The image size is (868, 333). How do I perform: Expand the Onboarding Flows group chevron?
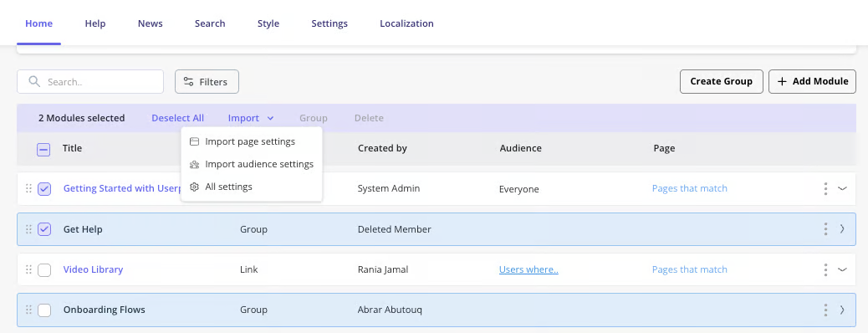pyautogui.click(x=842, y=310)
